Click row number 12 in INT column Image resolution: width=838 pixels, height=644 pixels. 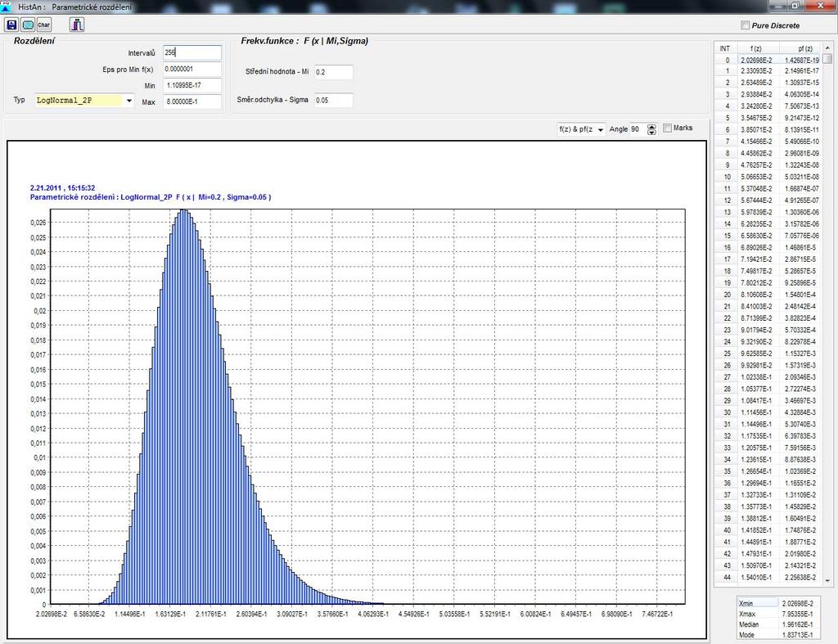coord(727,200)
